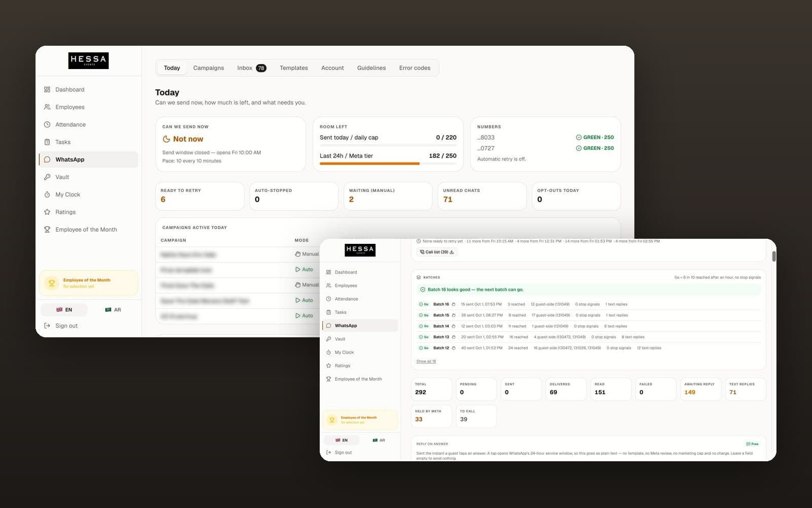Click the Employees icon in the front window sidebar
The width and height of the screenshot is (812, 508).
pos(329,285)
